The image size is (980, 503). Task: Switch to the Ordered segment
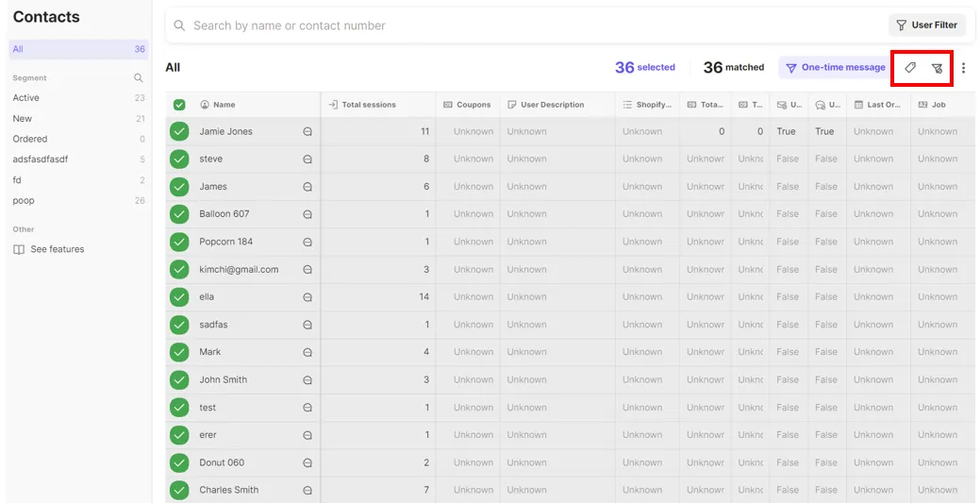pos(30,139)
